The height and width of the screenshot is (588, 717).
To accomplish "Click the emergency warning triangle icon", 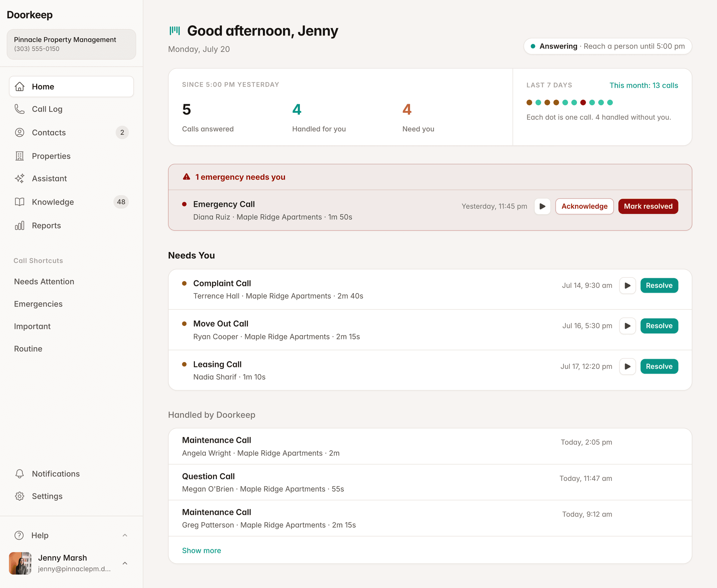I will click(x=186, y=177).
